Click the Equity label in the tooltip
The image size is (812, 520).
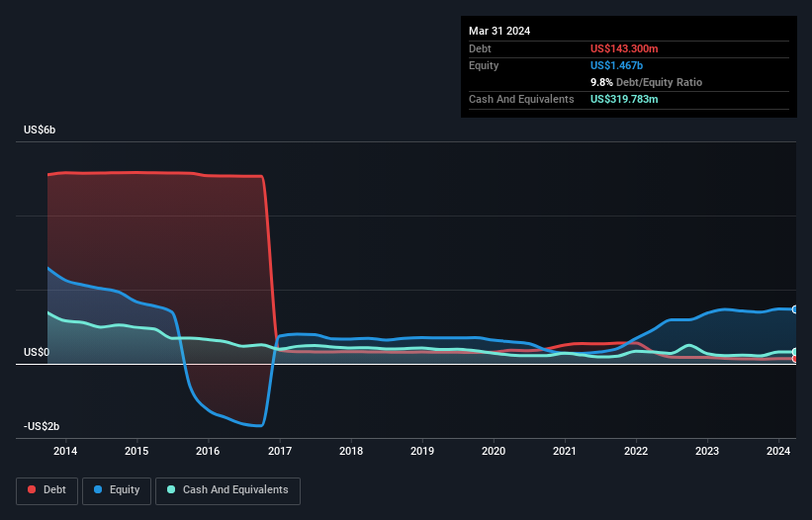click(x=484, y=65)
